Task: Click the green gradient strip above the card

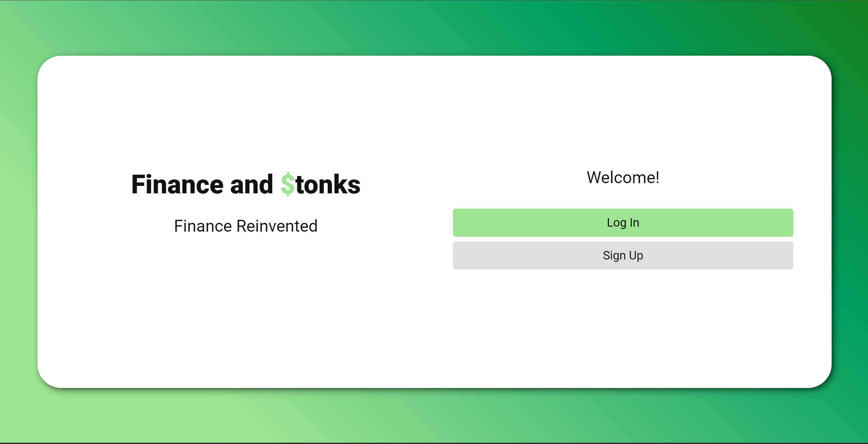Action: coord(434,27)
